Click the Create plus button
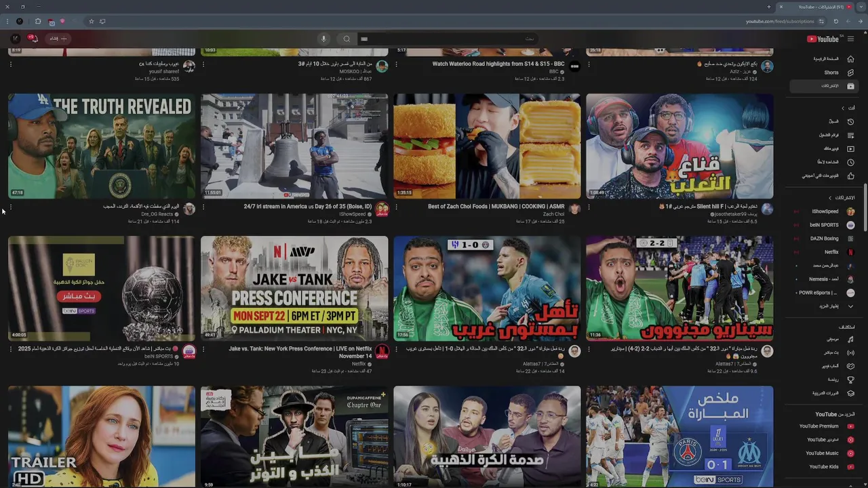Image resolution: width=868 pixels, height=488 pixels. tap(58, 39)
